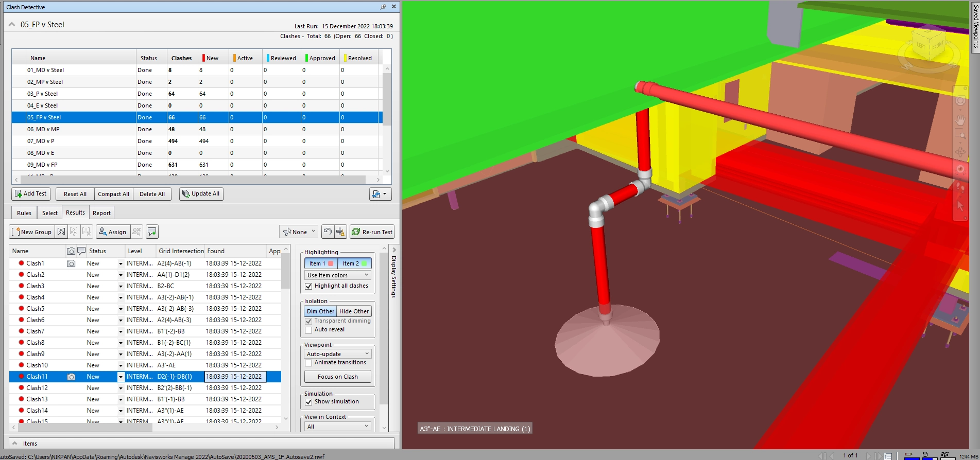Open the None filter dropdown
Screen dimensions: 980x460
pyautogui.click(x=299, y=232)
